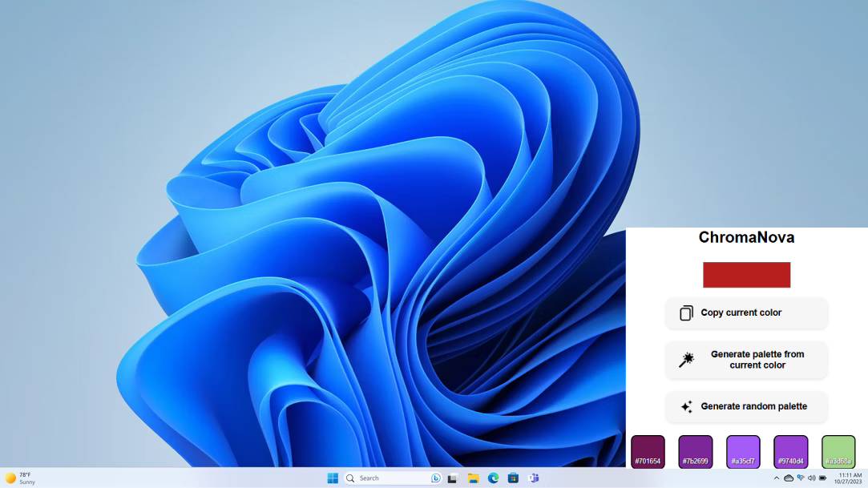Open Microsoft Store from the taskbar
The image size is (868, 488).
(x=513, y=478)
